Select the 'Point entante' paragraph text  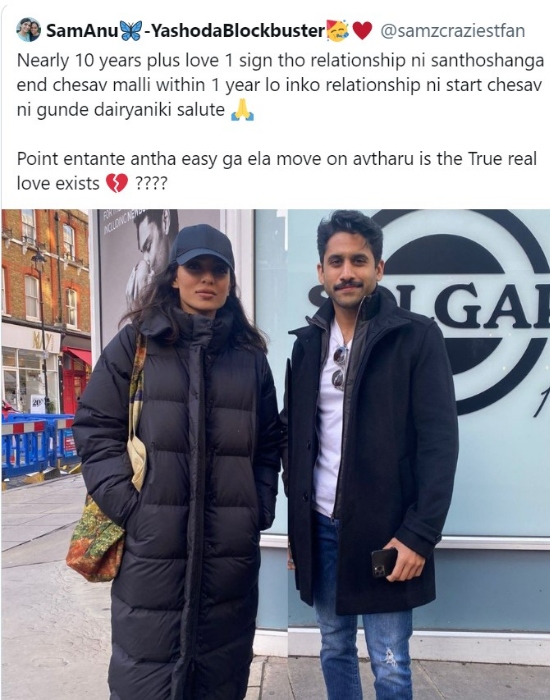point(277,171)
